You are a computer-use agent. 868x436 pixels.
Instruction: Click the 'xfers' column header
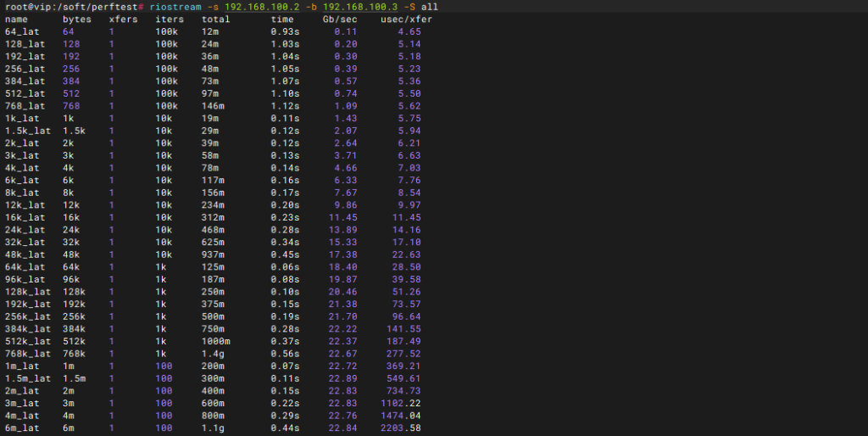[124, 20]
